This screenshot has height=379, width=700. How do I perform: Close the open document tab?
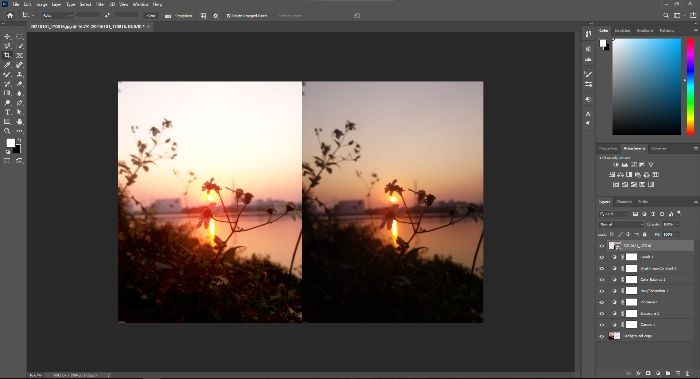tap(149, 26)
